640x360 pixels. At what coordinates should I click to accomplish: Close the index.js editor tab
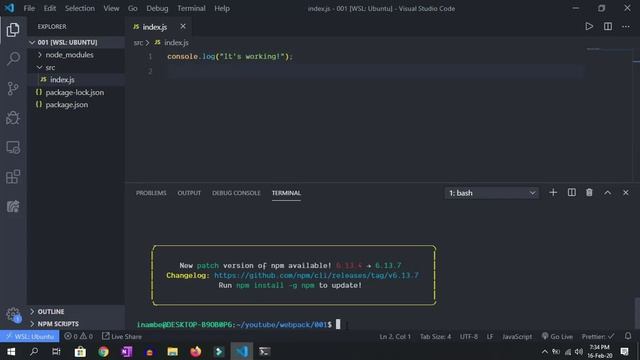click(x=183, y=27)
